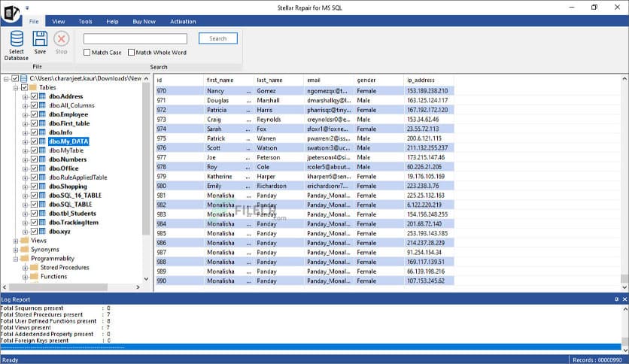Click the tree panel vertical scrollbar thumb
629x364 pixels.
coord(146,159)
